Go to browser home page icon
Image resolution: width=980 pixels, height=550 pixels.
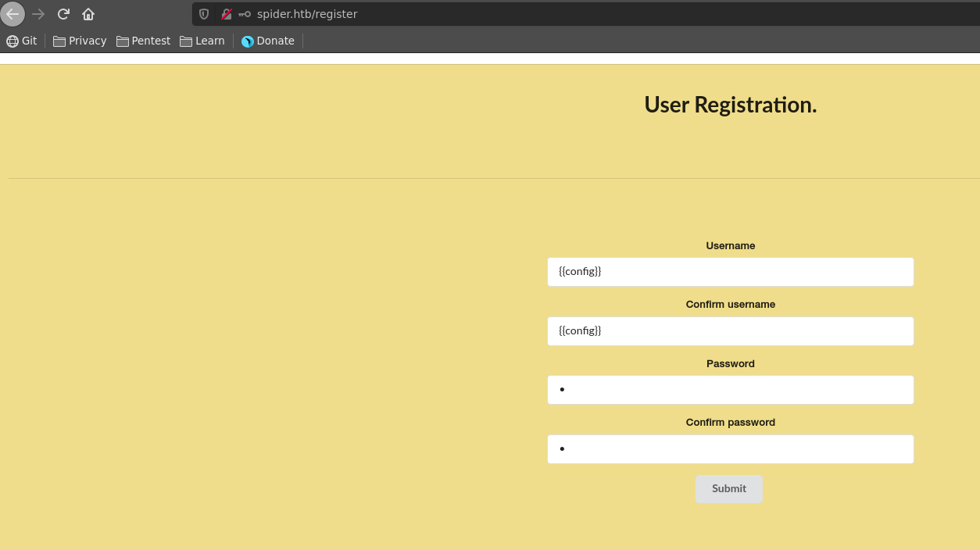(88, 14)
